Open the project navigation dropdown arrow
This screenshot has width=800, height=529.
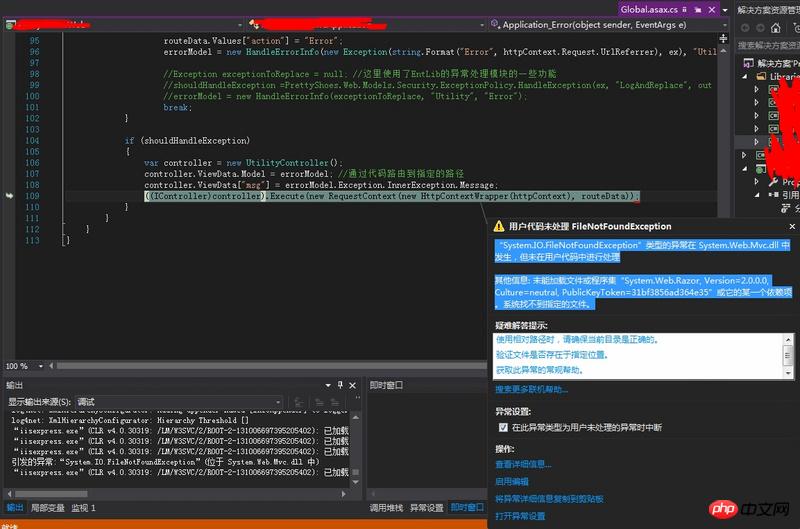tap(240, 25)
